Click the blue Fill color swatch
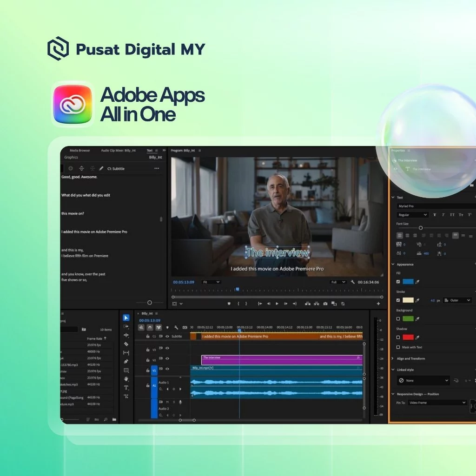Viewport: 476px width, 476px height. (408, 282)
